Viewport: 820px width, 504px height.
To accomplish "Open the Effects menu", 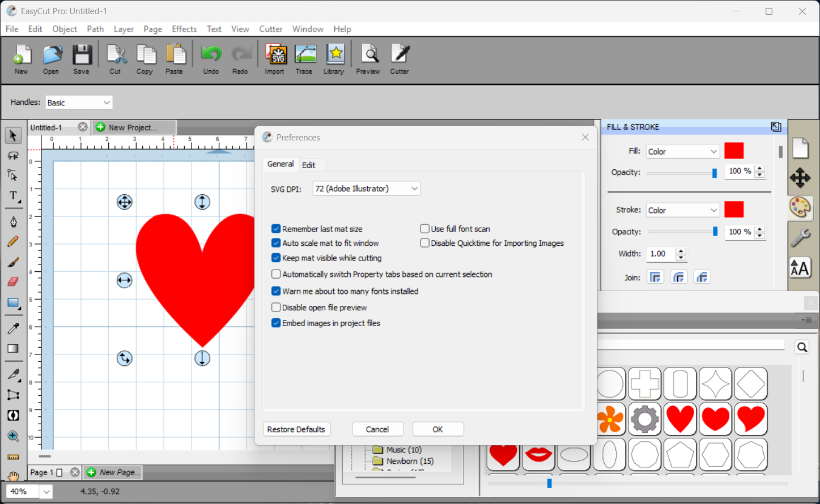I will [184, 29].
